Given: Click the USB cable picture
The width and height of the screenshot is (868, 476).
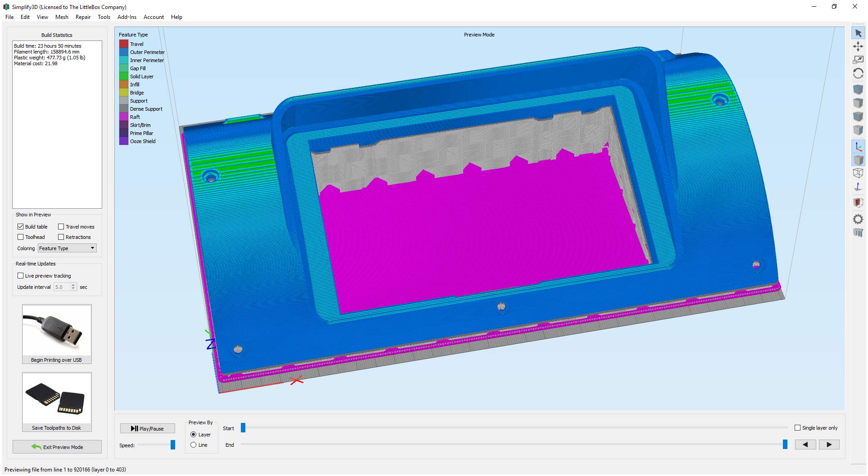Looking at the screenshot, I should (57, 331).
